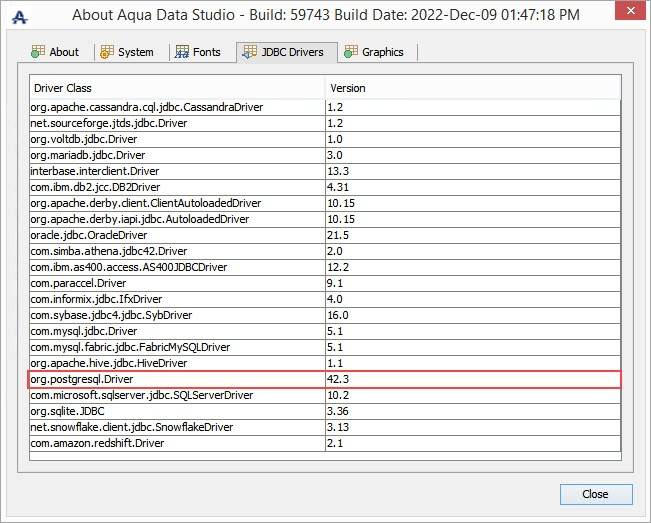Click the JDBC Drivers tab icon
651x523 pixels.
tap(249, 52)
